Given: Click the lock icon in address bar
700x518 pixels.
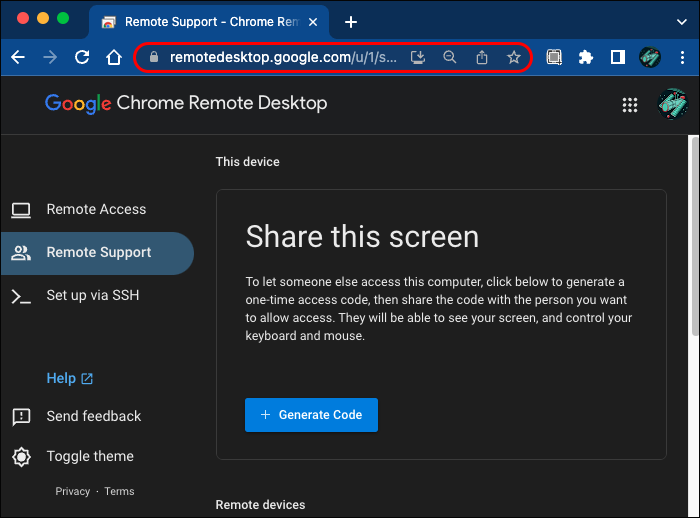Looking at the screenshot, I should (x=154, y=57).
